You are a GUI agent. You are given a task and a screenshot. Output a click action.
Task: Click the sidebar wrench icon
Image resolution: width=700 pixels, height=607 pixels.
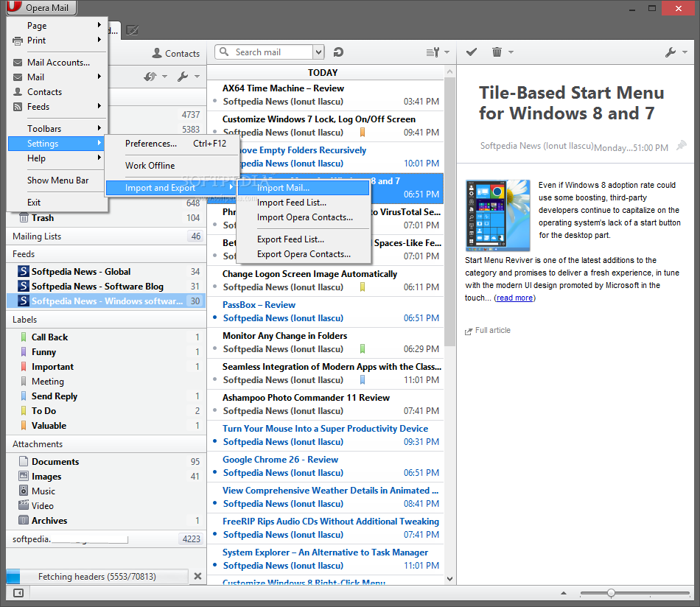pos(183,77)
